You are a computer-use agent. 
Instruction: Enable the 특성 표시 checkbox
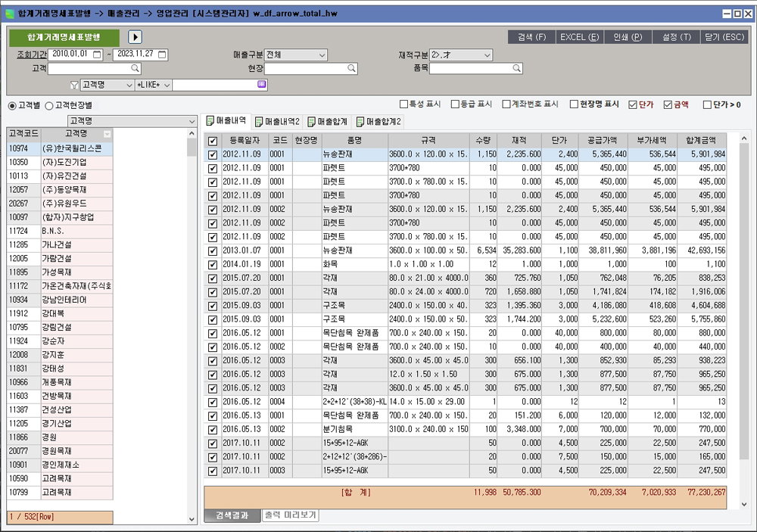[403, 104]
